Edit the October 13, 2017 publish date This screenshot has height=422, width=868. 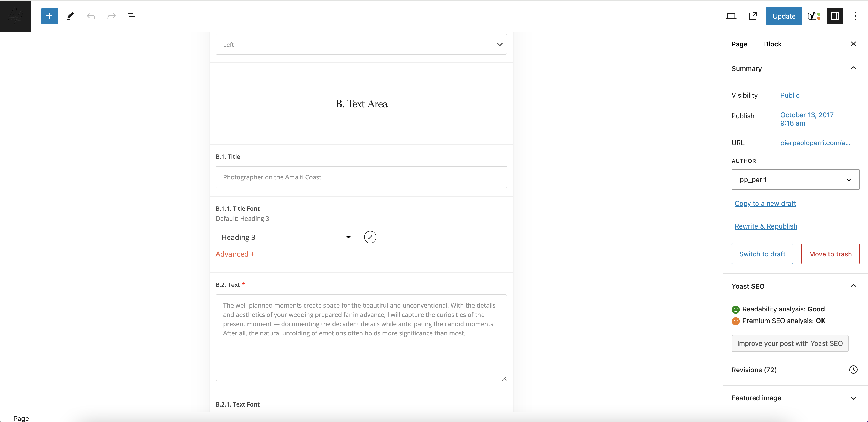point(807,119)
